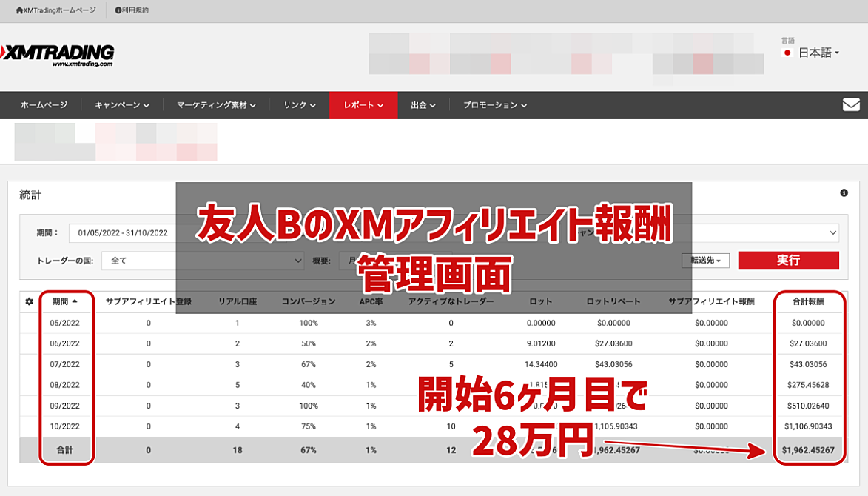
Task: Select the 06/2022 period cell
Action: click(65, 343)
